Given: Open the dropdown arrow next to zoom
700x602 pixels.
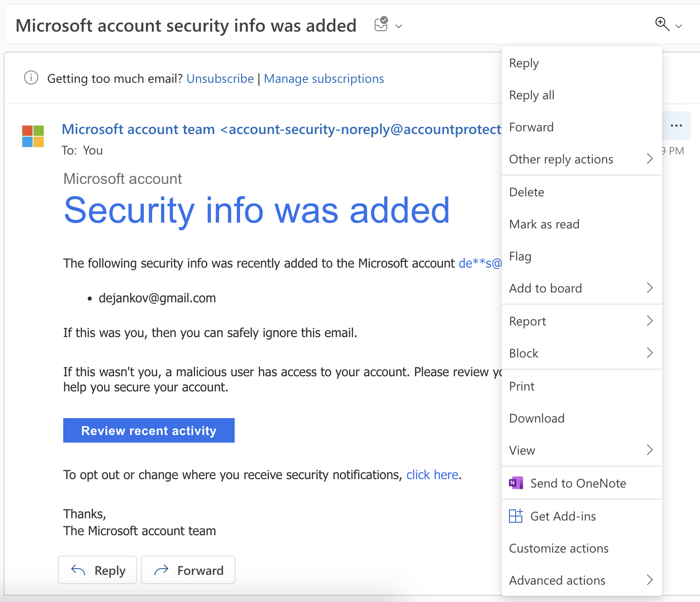Looking at the screenshot, I should [679, 26].
